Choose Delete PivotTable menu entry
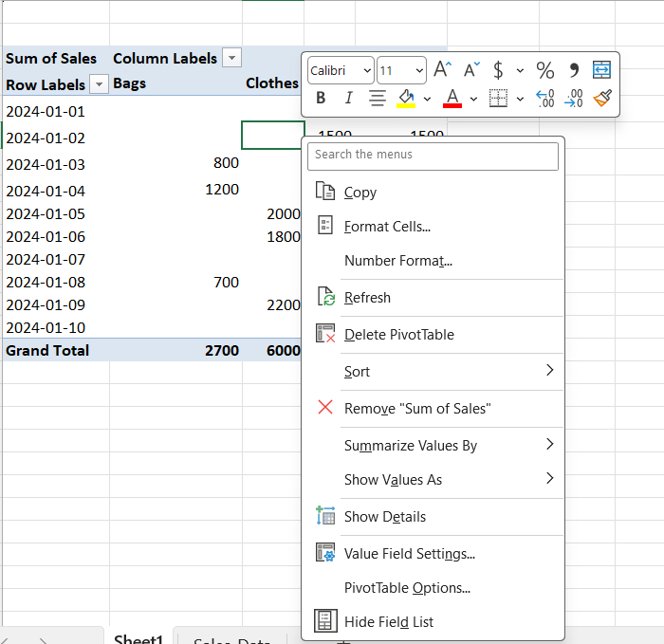The image size is (664, 644). click(x=398, y=335)
